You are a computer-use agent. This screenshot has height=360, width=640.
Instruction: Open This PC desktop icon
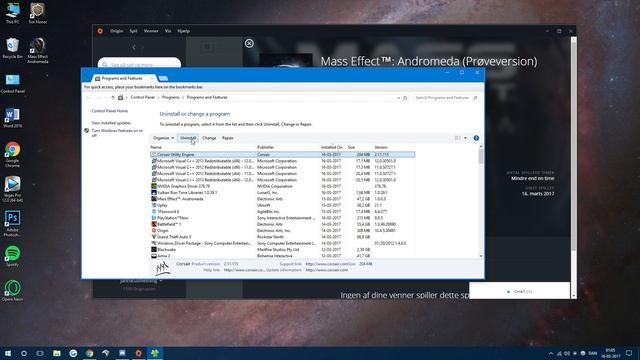coord(12,13)
